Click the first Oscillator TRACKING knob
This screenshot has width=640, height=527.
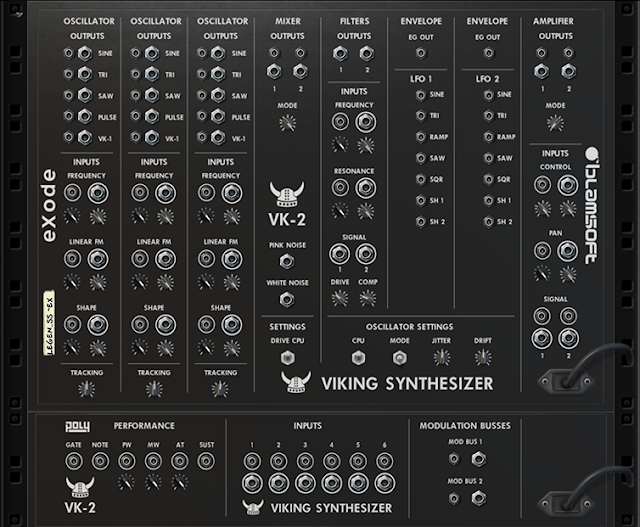pos(87,389)
